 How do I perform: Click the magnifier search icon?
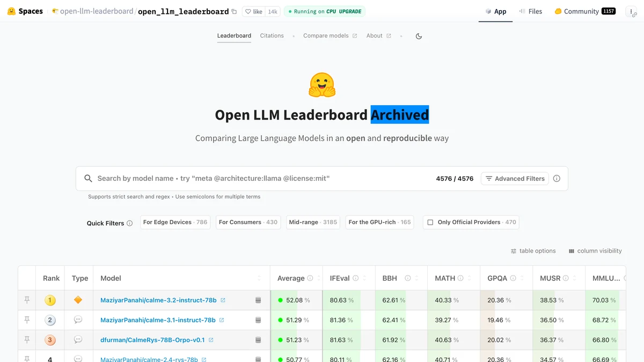point(88,179)
